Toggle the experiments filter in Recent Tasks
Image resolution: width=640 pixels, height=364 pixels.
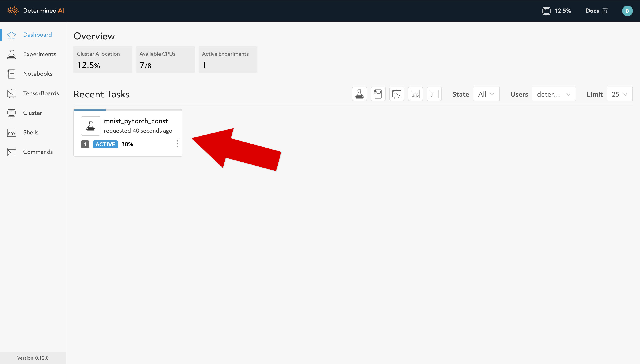point(359,94)
